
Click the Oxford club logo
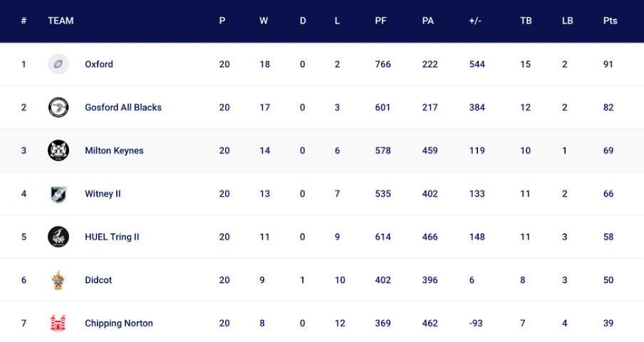[x=58, y=64]
